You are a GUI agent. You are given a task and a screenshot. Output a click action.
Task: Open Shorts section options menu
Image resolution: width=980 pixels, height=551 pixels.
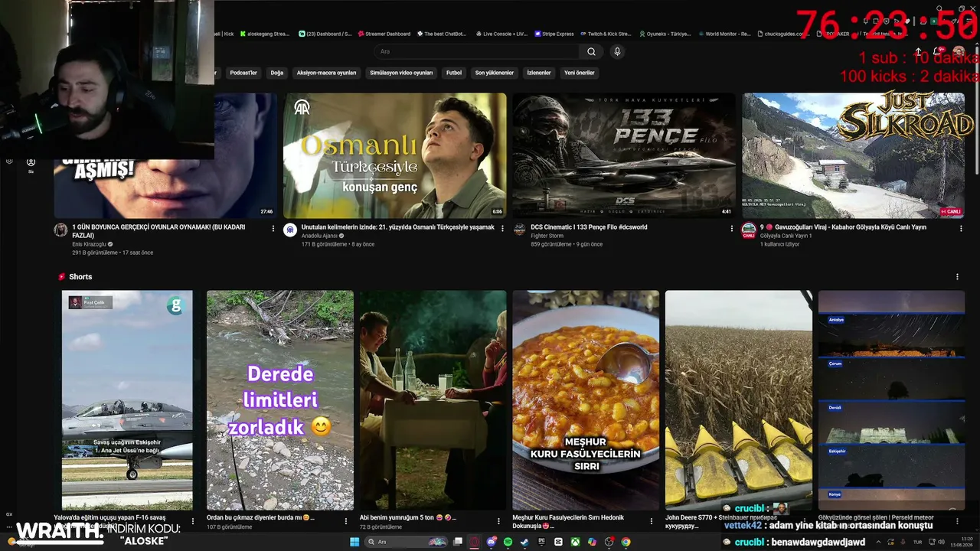(x=957, y=277)
